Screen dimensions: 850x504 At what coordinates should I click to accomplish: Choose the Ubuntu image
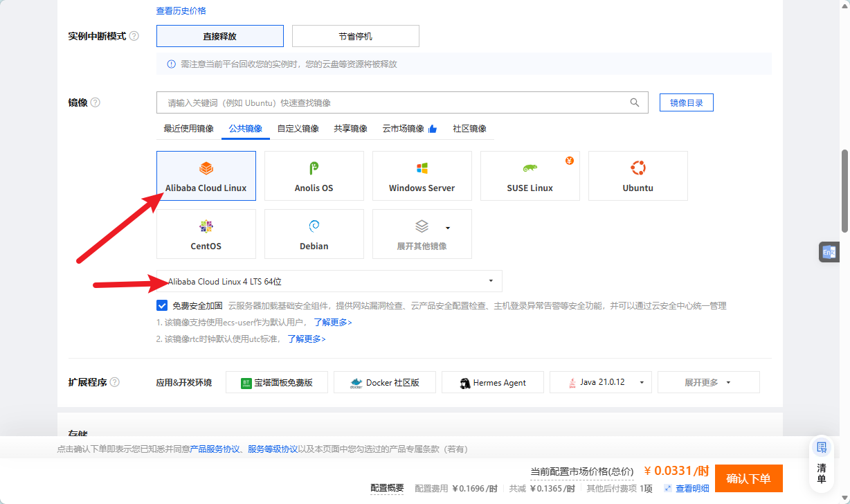point(638,176)
